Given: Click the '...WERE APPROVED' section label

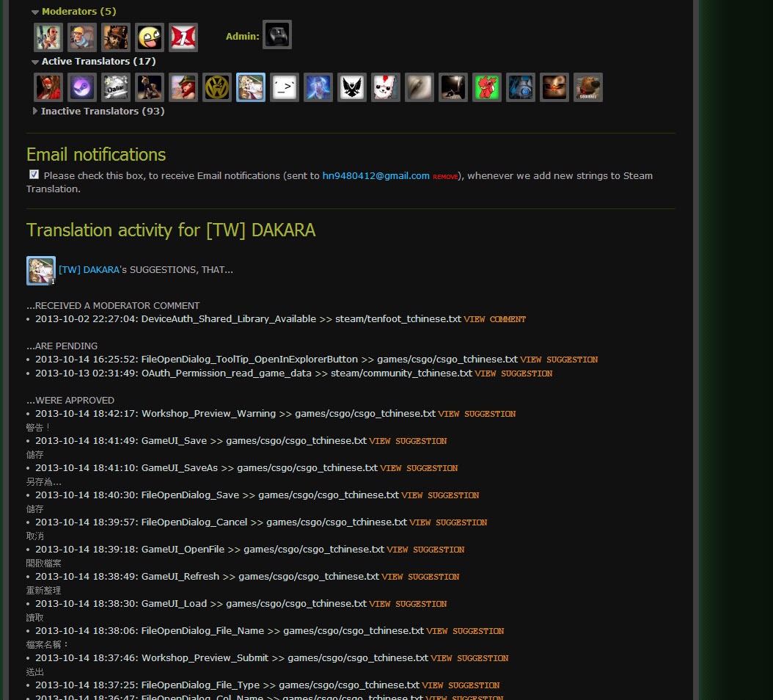Looking at the screenshot, I should (70, 400).
